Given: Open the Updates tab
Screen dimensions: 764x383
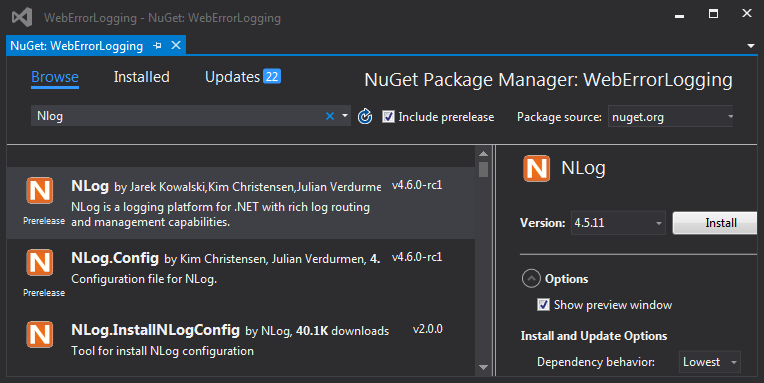Looking at the screenshot, I should tap(243, 77).
